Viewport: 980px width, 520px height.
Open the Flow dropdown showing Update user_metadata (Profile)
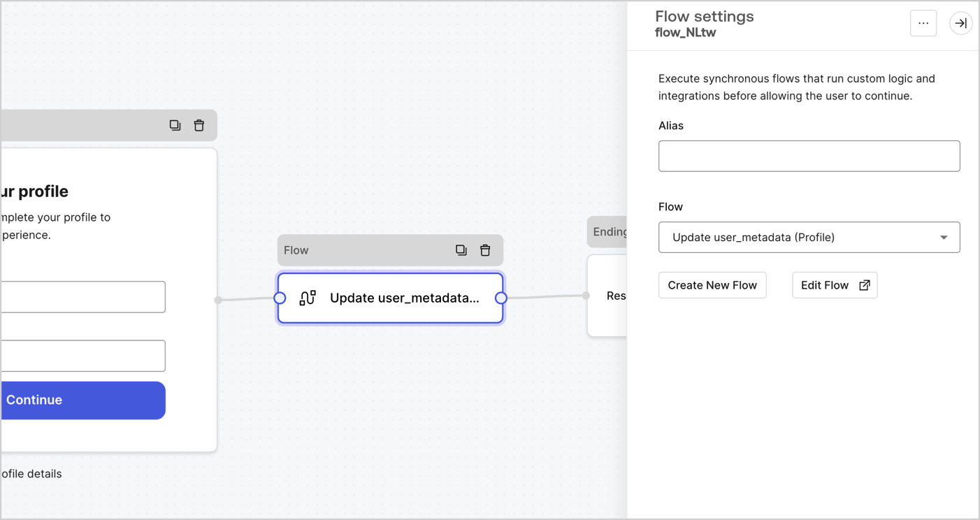809,237
